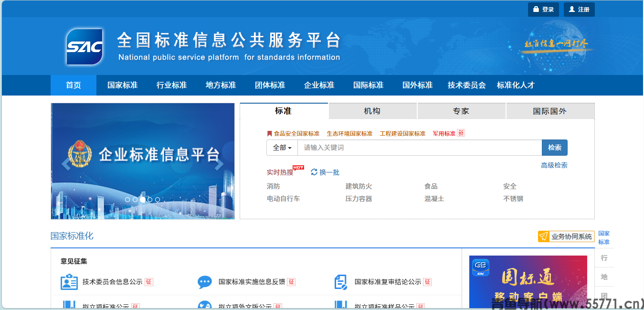Select the fifth carousel dot indicator

click(x=158, y=200)
